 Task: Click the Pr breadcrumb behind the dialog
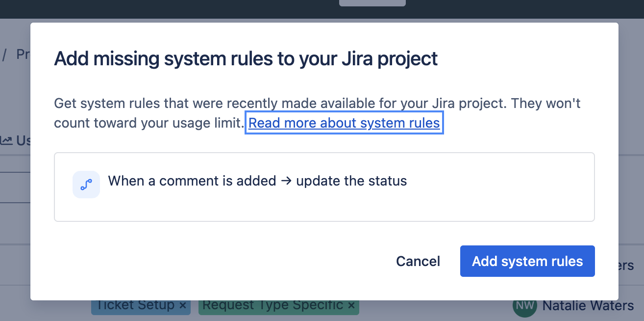tap(23, 54)
